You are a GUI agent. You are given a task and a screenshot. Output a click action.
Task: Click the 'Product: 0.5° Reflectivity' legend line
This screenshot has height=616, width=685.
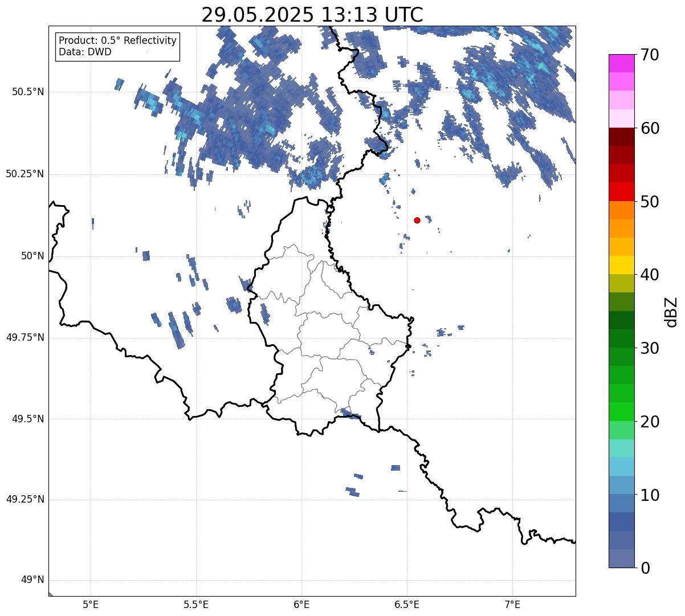117,41
